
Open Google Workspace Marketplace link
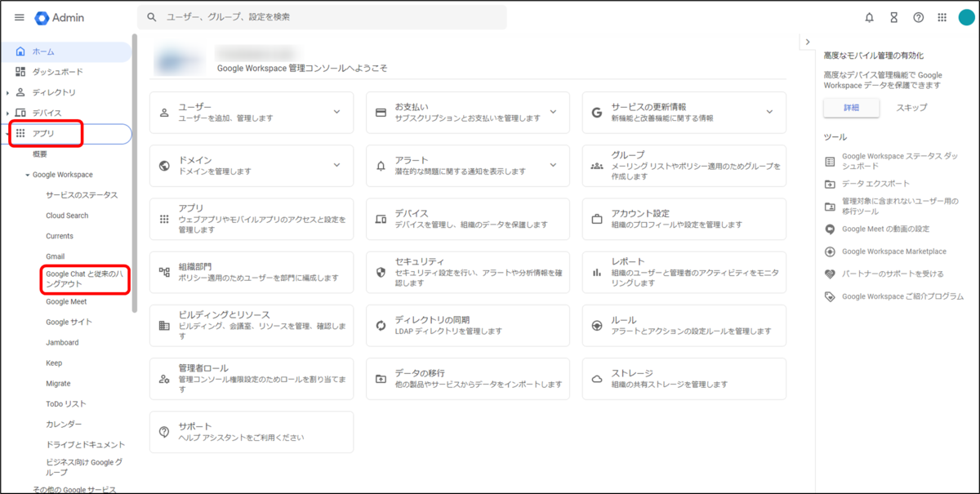click(x=894, y=251)
